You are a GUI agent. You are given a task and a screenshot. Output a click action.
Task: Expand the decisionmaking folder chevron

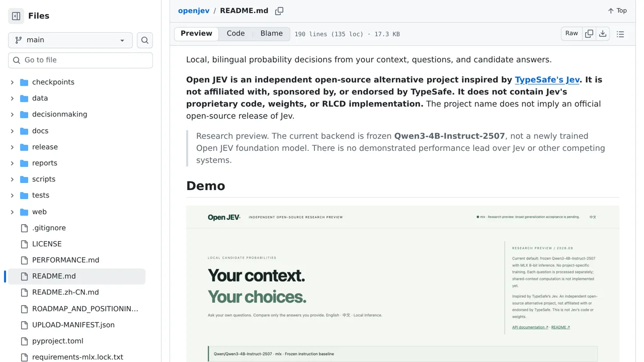[12, 114]
